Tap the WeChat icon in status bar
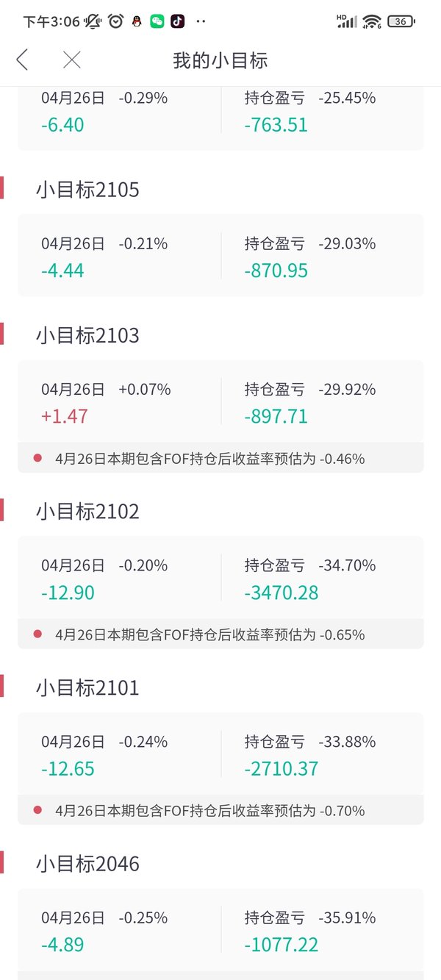This screenshot has width=441, height=980. coord(157,22)
